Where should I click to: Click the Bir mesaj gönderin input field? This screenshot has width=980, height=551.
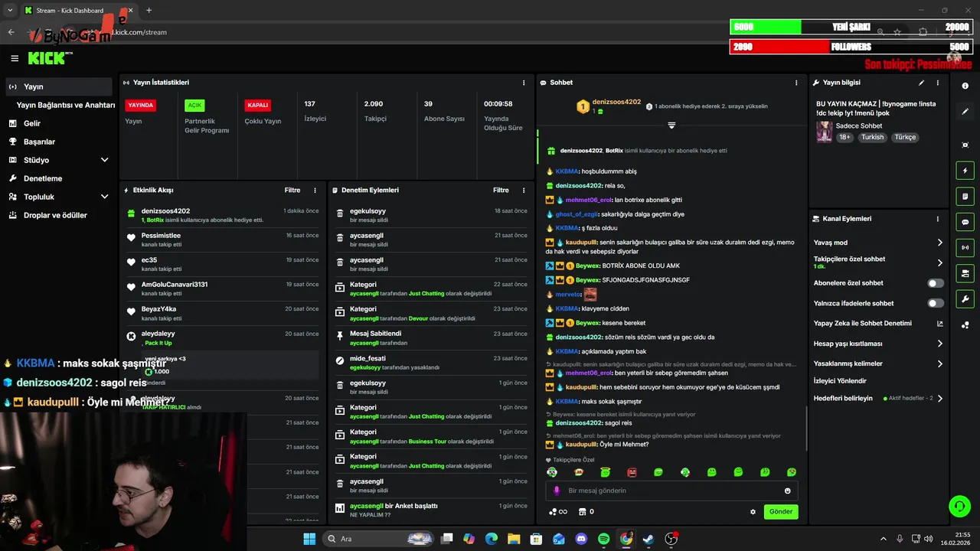tap(671, 491)
